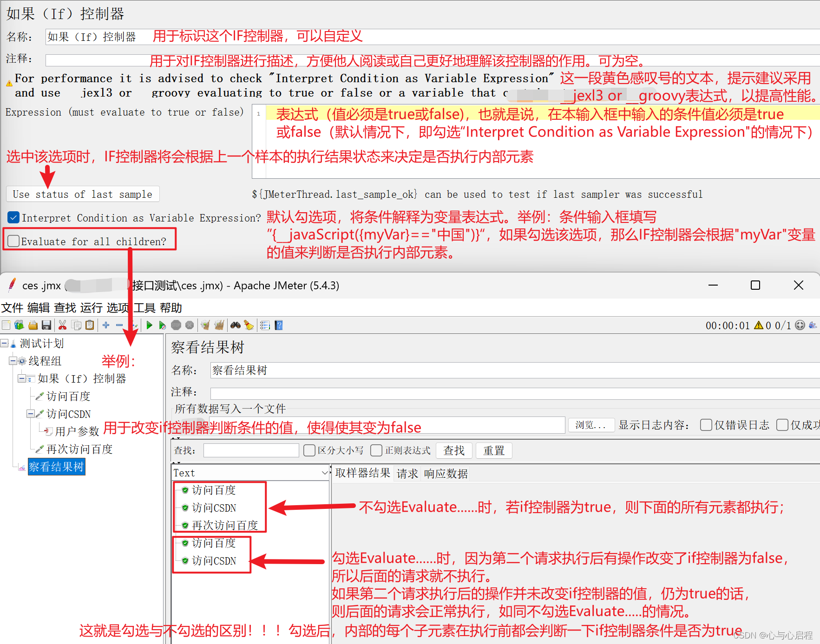Click the Reset Search brush icon
The width and height of the screenshot is (820, 644).
[x=249, y=325]
